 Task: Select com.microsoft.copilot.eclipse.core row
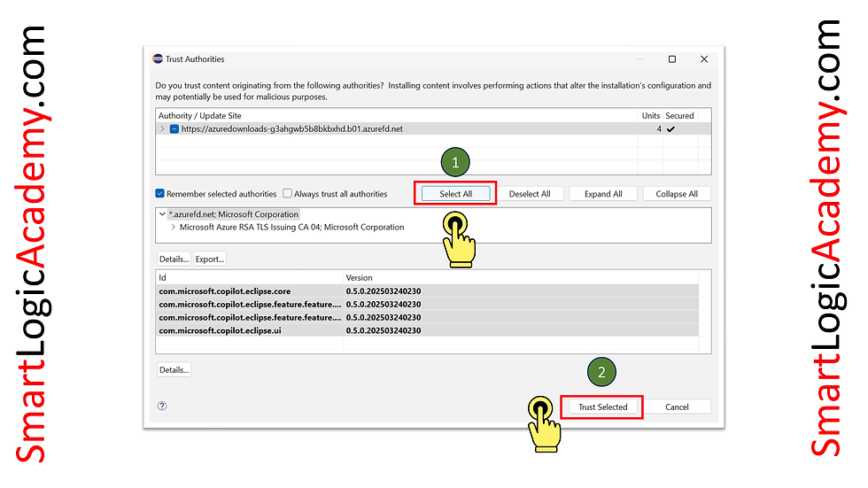tap(427, 291)
